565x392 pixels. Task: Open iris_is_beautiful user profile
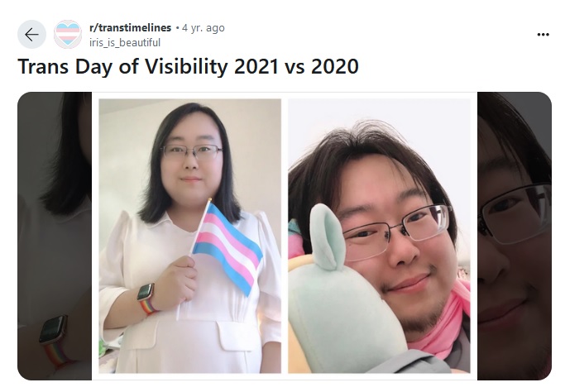click(x=125, y=42)
